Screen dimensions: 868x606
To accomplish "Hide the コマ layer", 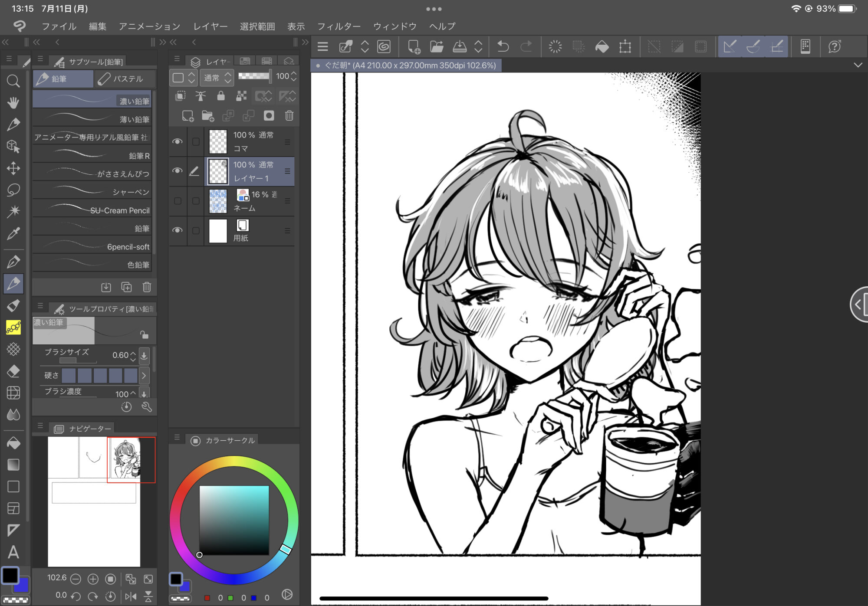I will click(x=177, y=141).
